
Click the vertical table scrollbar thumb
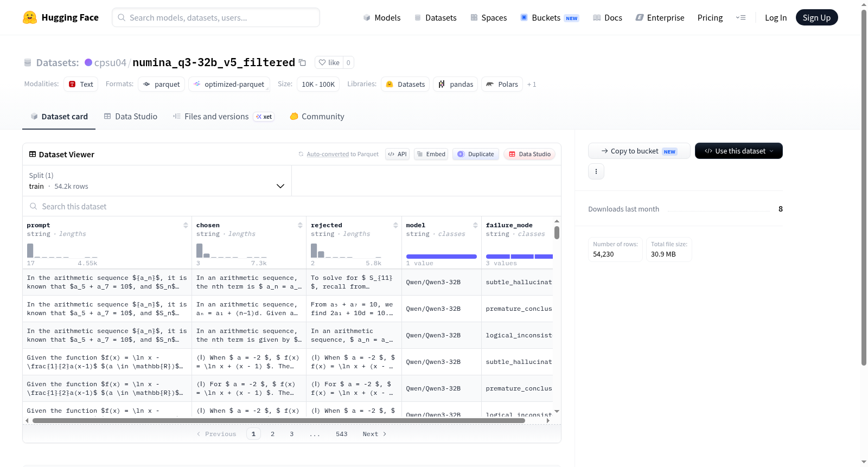[x=557, y=233]
